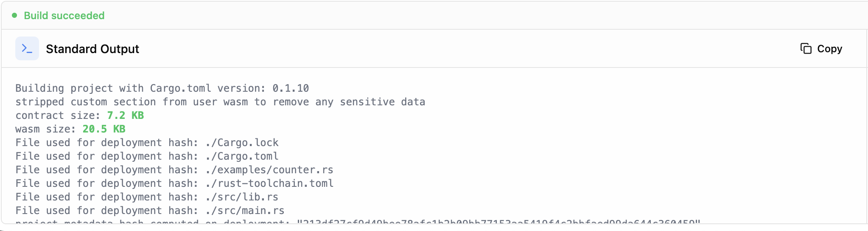Click the partially visible project metadata hash line
The width and height of the screenshot is (868, 231).
[x=358, y=221]
